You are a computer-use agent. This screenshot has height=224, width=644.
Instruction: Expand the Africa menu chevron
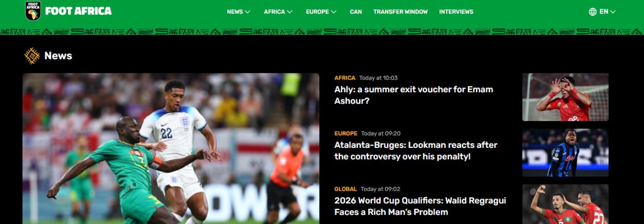tap(290, 12)
